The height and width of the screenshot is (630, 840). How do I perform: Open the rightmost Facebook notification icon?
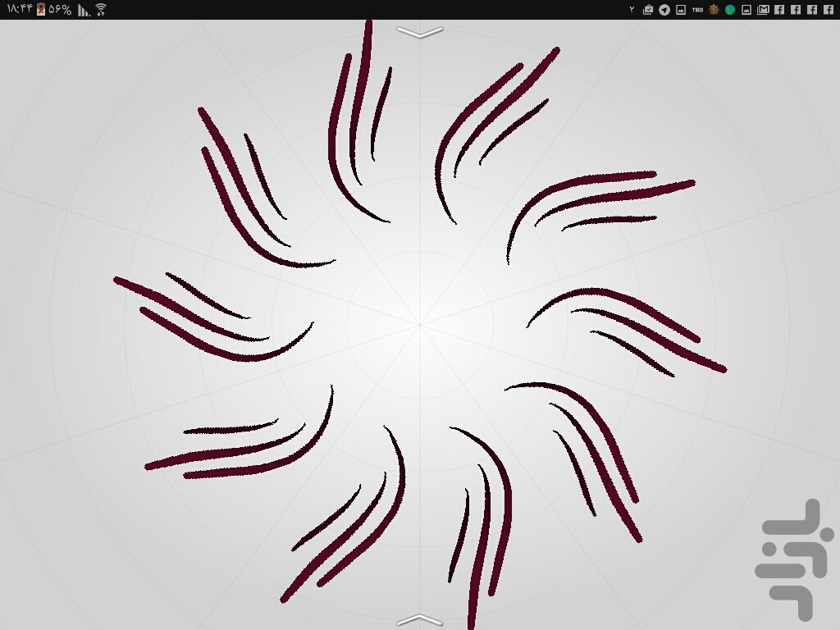[829, 10]
